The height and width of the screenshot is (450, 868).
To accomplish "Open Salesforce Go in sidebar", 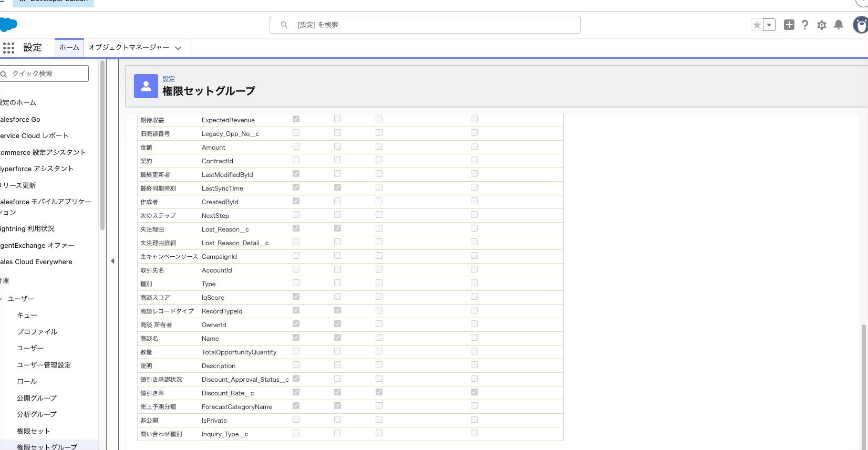I will pyautogui.click(x=20, y=119).
